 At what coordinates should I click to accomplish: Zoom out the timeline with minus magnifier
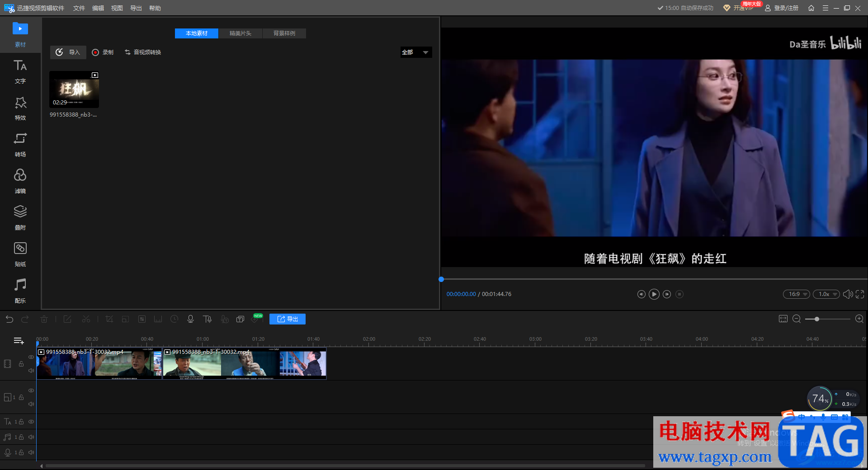click(797, 319)
